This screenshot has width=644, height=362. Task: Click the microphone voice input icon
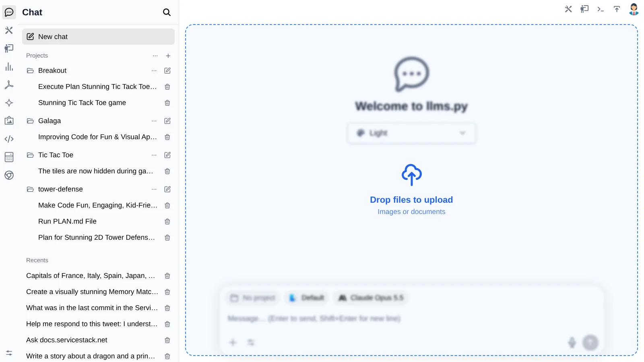click(572, 342)
